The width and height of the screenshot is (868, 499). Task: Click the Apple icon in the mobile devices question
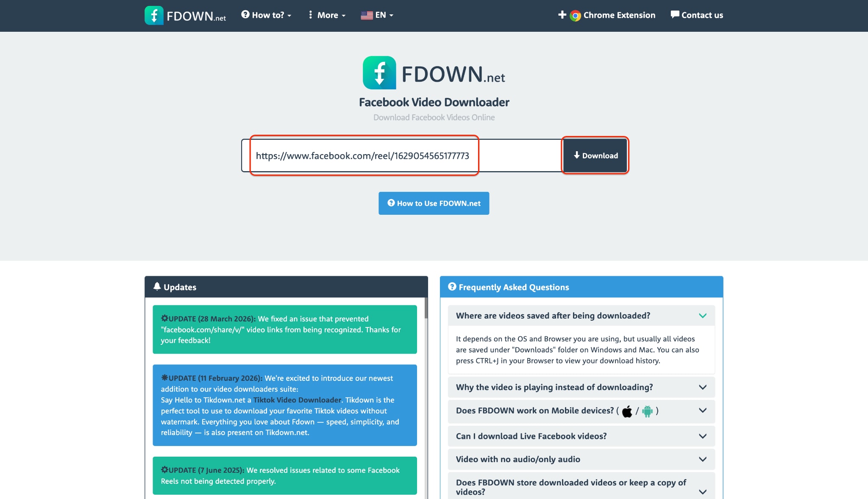(627, 411)
